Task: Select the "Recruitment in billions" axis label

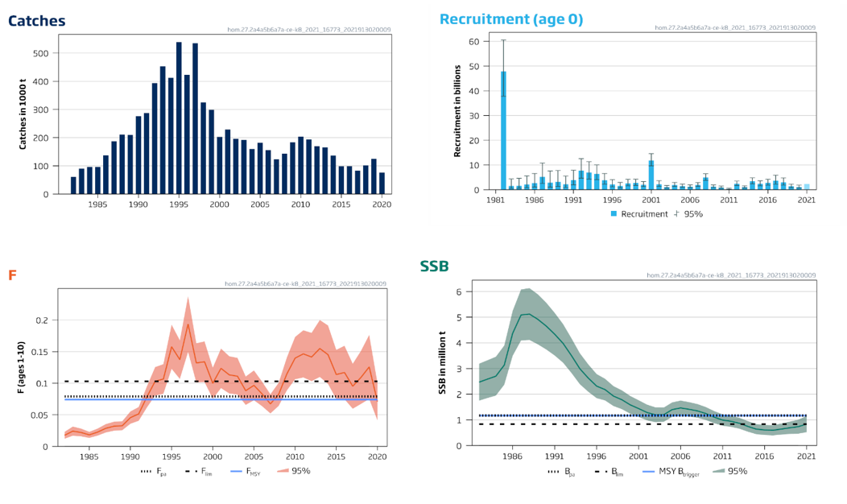Action: coord(457,111)
